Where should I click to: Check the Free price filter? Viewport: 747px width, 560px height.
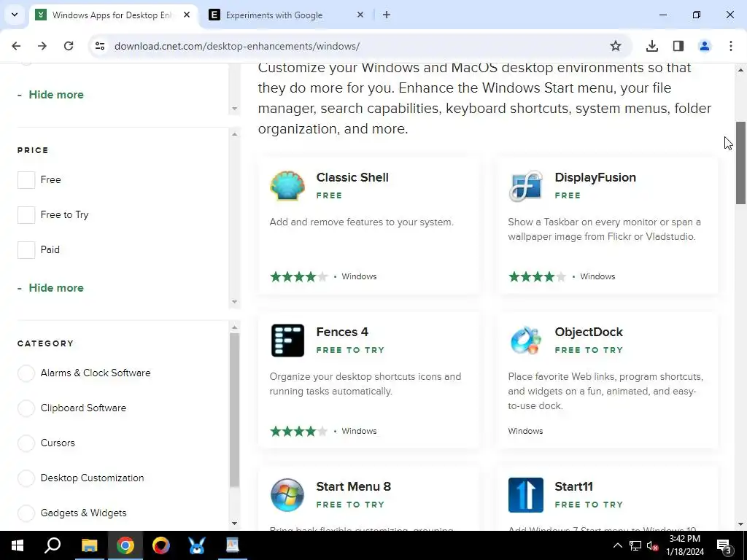click(x=26, y=180)
